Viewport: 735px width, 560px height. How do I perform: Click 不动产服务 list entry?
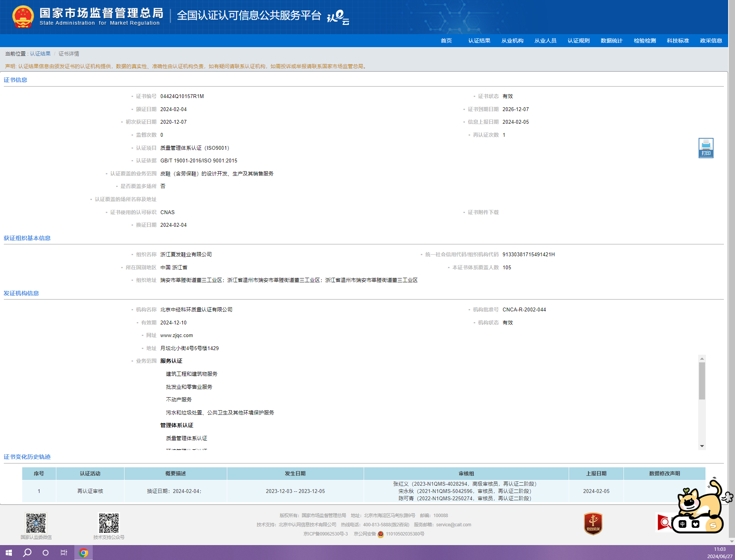(x=179, y=400)
